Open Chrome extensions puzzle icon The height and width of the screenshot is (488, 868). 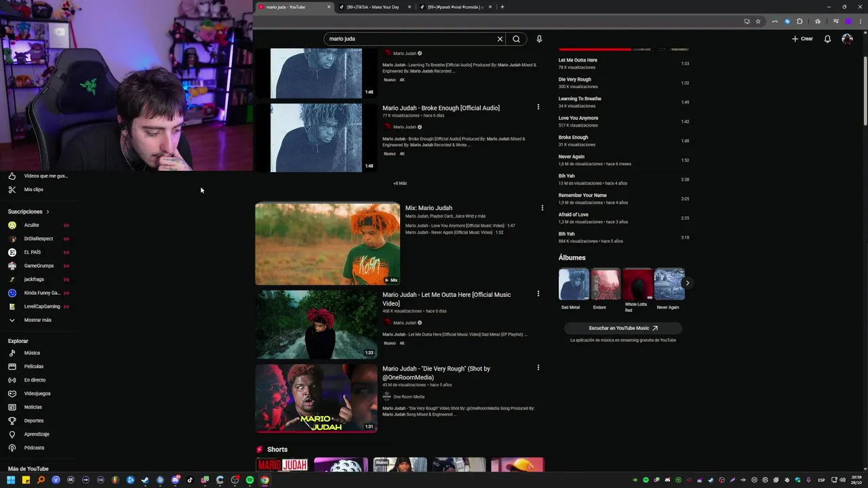(800, 21)
